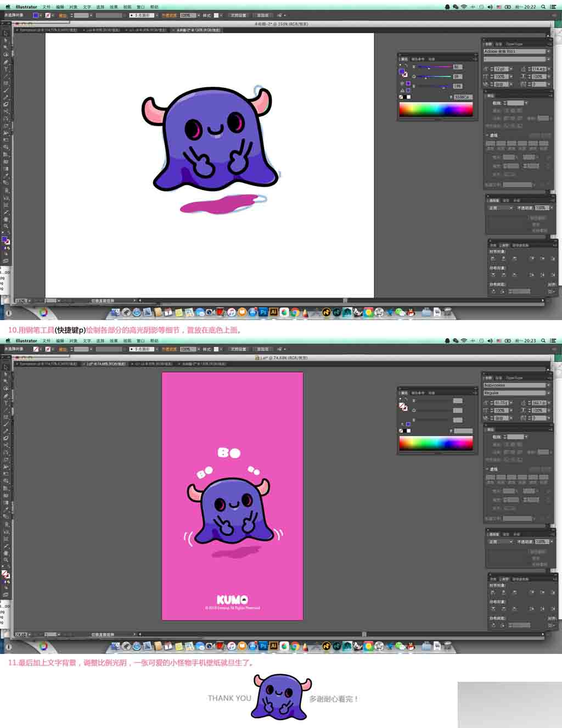Click the zoom level field in upper status bar

point(21,301)
